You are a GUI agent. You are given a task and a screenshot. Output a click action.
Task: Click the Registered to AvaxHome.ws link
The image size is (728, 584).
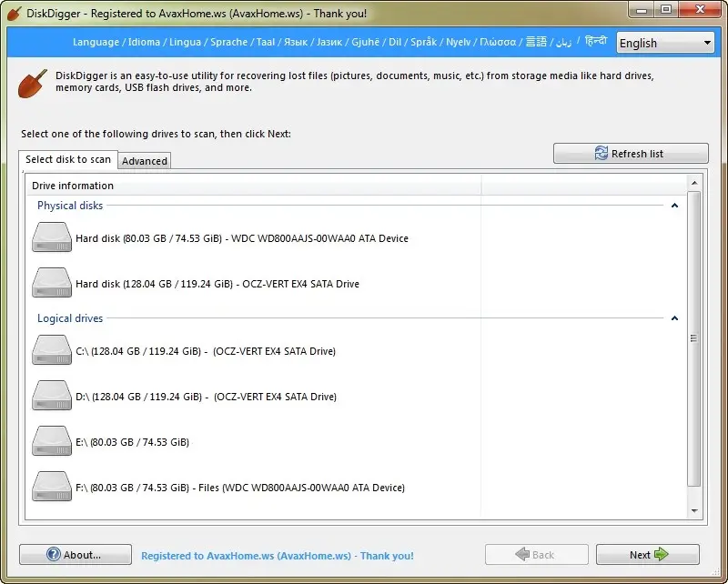278,556
